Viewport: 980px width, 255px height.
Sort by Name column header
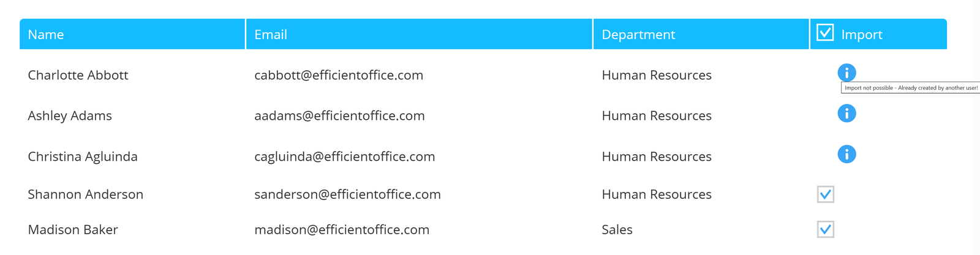46,35
